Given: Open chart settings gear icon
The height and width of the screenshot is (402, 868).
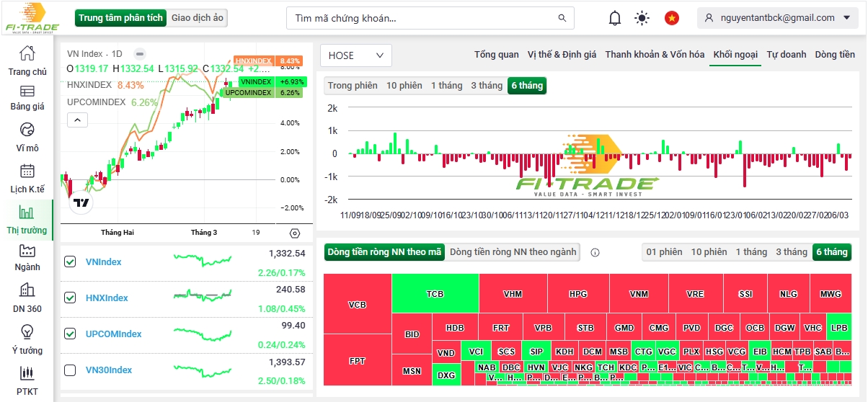Looking at the screenshot, I should tap(294, 233).
